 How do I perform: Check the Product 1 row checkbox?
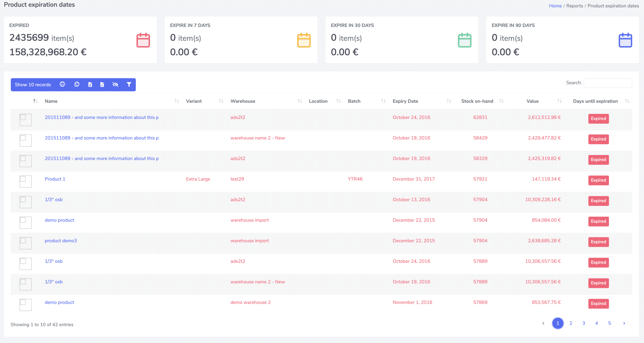coord(23,179)
